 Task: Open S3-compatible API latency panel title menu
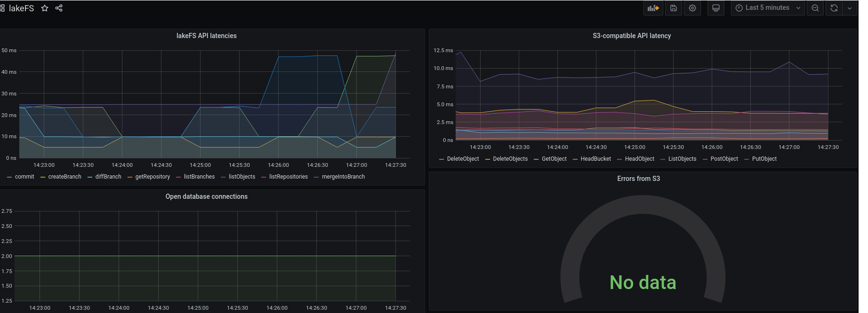click(x=632, y=36)
